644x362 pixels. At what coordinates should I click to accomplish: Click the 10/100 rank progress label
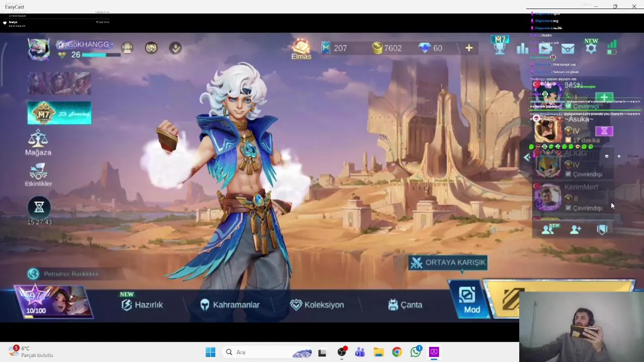pos(36,311)
